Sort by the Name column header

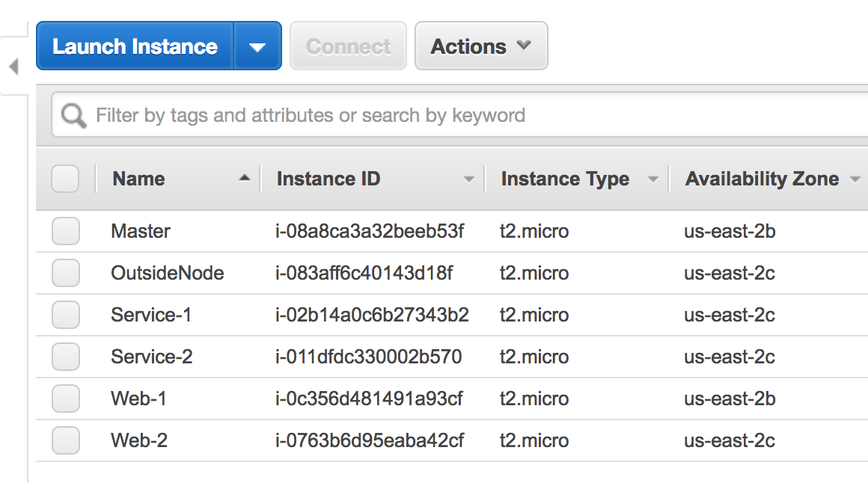coord(139,179)
